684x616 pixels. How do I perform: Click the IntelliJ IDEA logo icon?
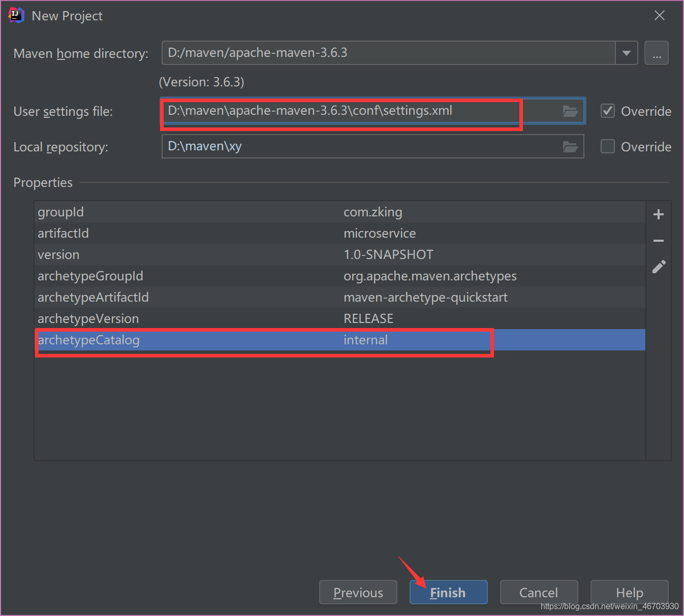16,15
